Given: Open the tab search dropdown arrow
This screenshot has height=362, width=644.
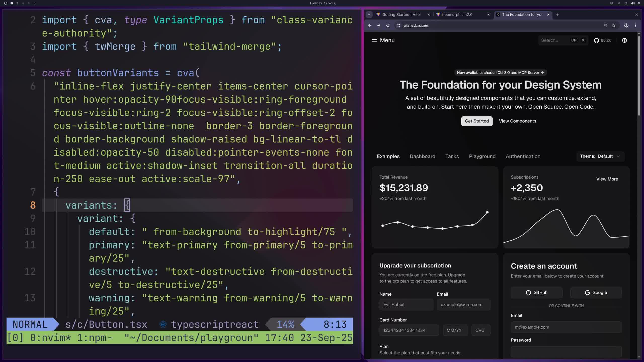Looking at the screenshot, I should click(x=369, y=15).
